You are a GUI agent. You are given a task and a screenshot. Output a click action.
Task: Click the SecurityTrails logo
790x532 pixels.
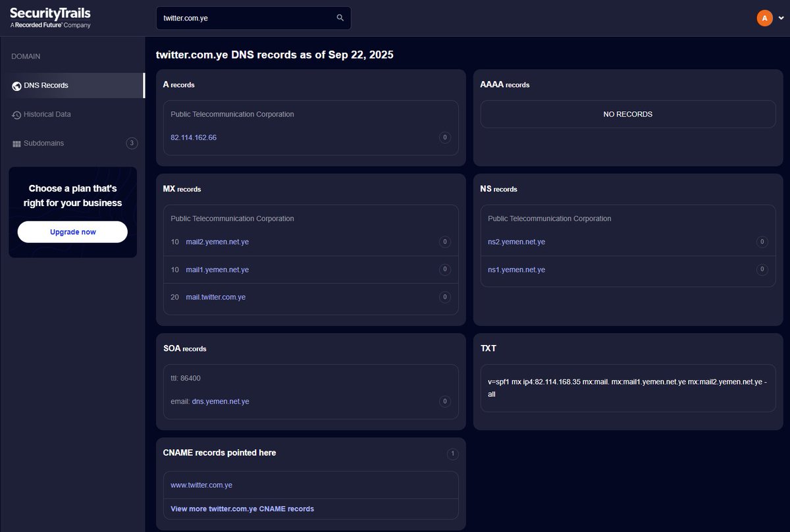[50, 18]
